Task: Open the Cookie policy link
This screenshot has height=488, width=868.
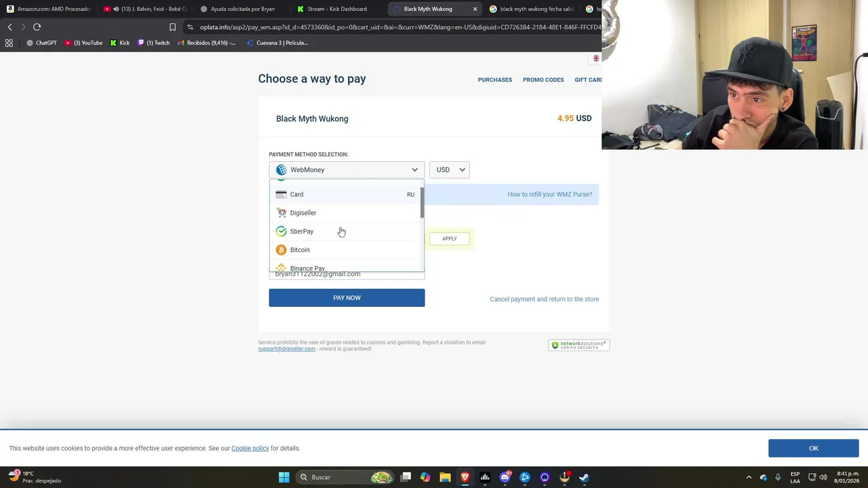Action: pos(250,448)
